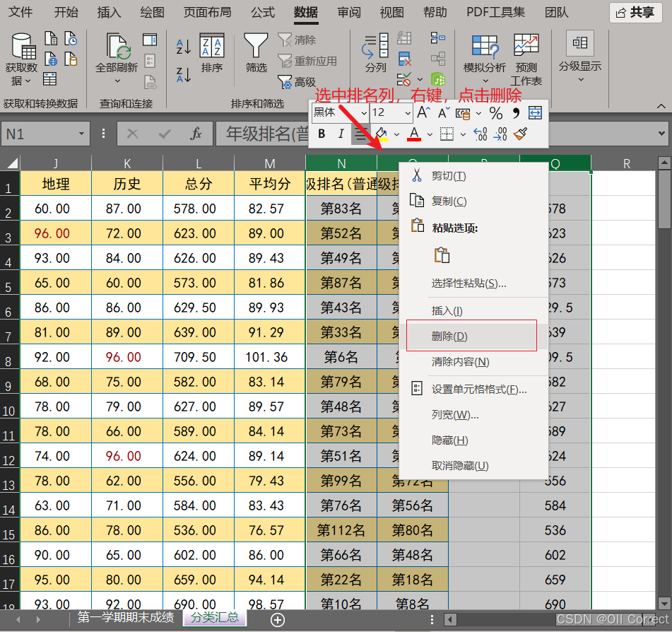Apply comma style from mini toolbar
Image resolution: width=672 pixels, height=632 pixels.
pyautogui.click(x=516, y=113)
